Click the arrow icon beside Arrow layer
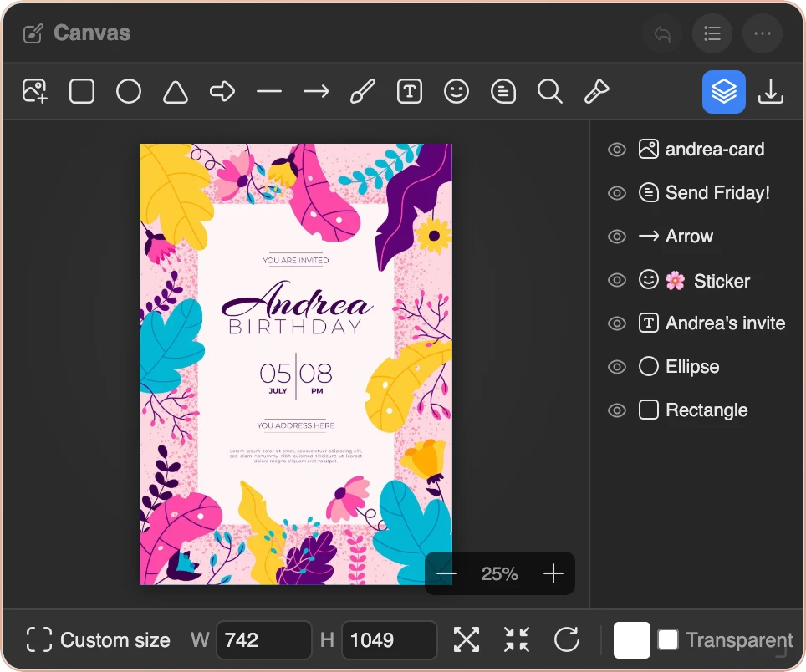806x672 pixels. pyautogui.click(x=648, y=236)
